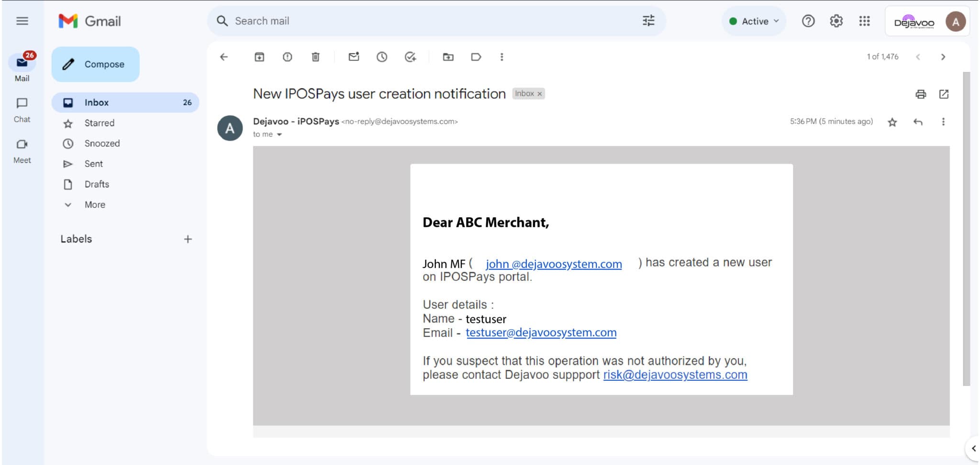Delete this email using the trash icon
980x465 pixels.
(x=315, y=57)
